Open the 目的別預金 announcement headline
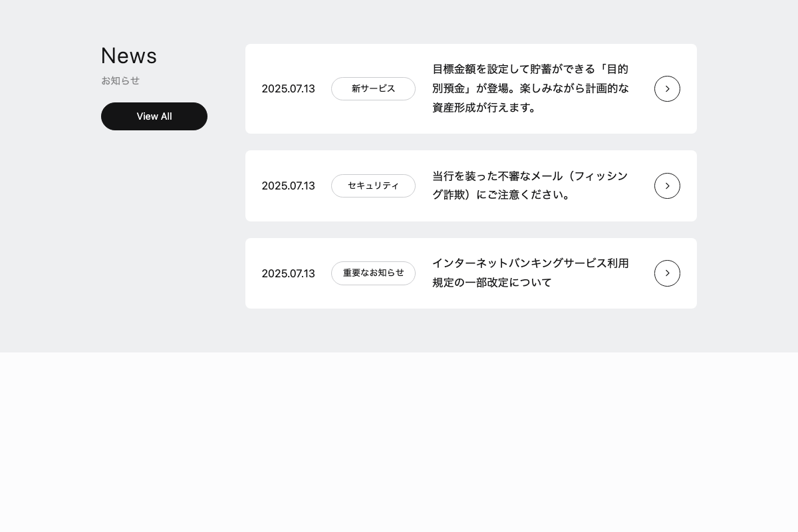This screenshot has width=798, height=532. tap(530, 88)
